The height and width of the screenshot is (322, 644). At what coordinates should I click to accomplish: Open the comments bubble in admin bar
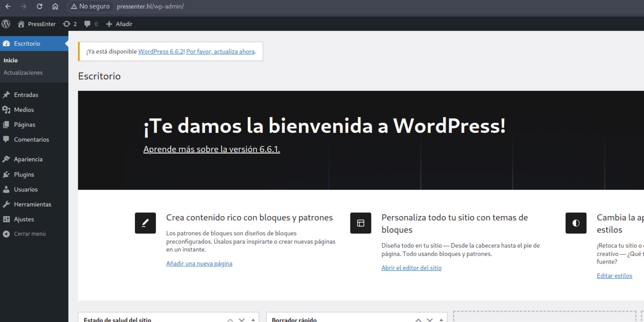[x=91, y=24]
